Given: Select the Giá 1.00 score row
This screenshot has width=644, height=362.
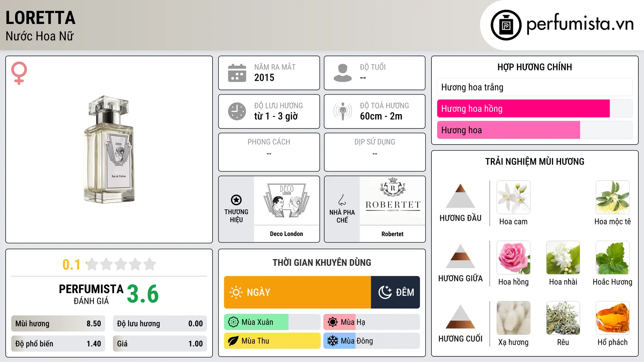Looking at the screenshot, I should (160, 344).
